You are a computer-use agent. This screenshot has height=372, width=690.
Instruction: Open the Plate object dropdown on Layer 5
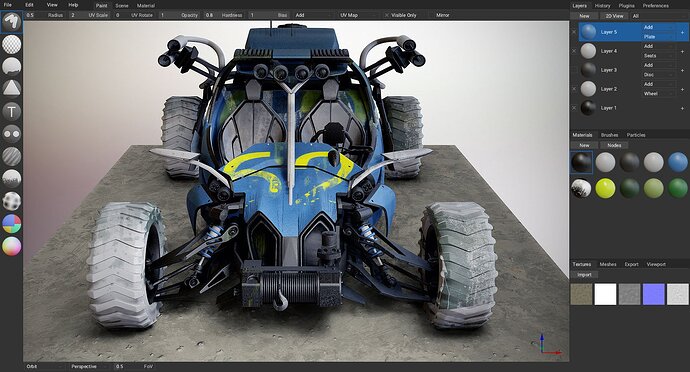(x=658, y=37)
